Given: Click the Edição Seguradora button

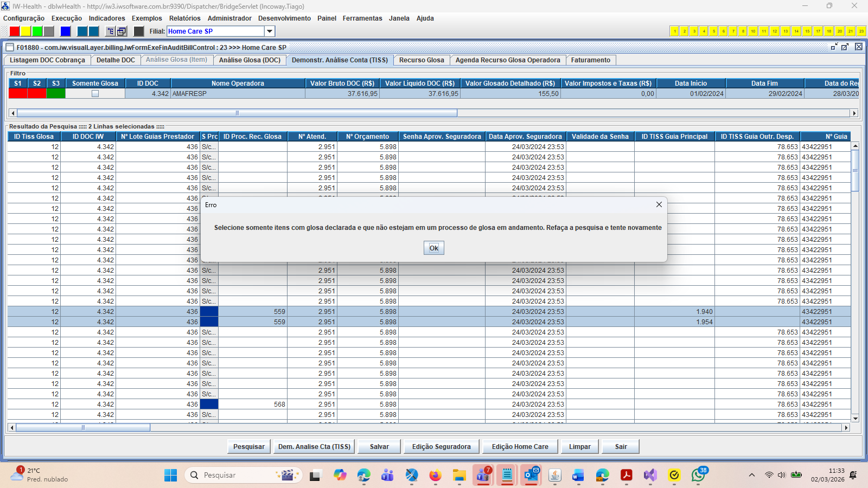Looking at the screenshot, I should (x=441, y=447).
